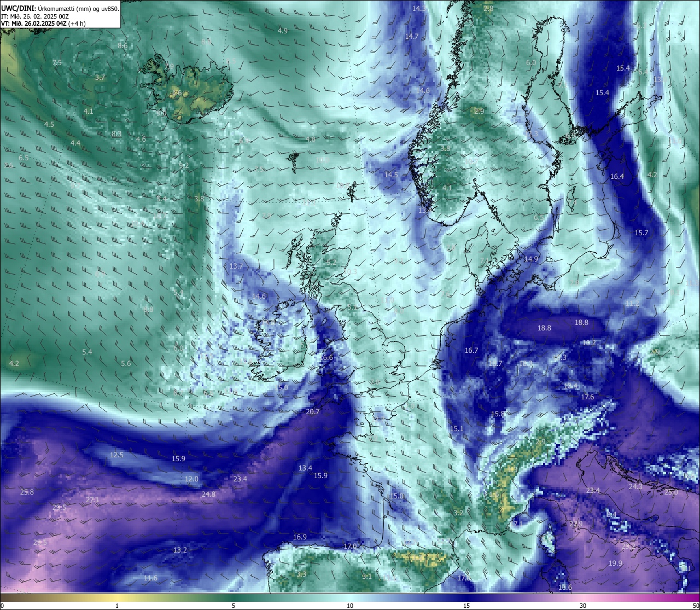Click the 14.5 value label
700x610 pixels.
pos(390,175)
